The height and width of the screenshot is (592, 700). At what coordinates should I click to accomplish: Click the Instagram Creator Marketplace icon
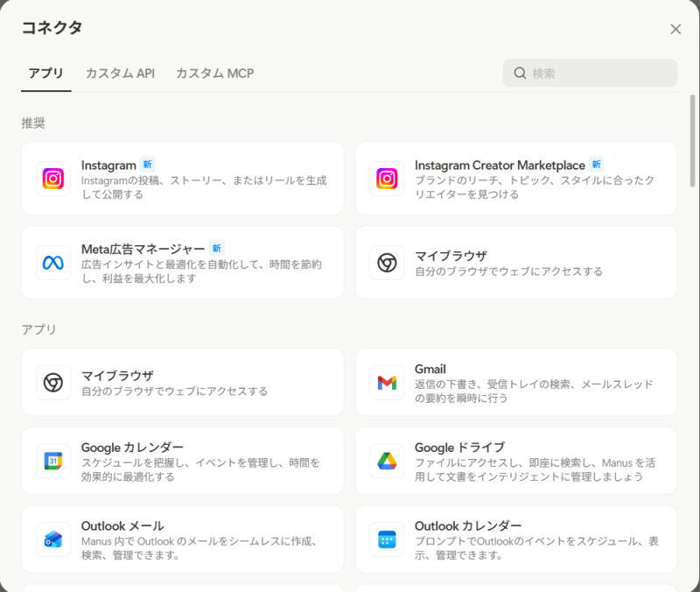386,179
